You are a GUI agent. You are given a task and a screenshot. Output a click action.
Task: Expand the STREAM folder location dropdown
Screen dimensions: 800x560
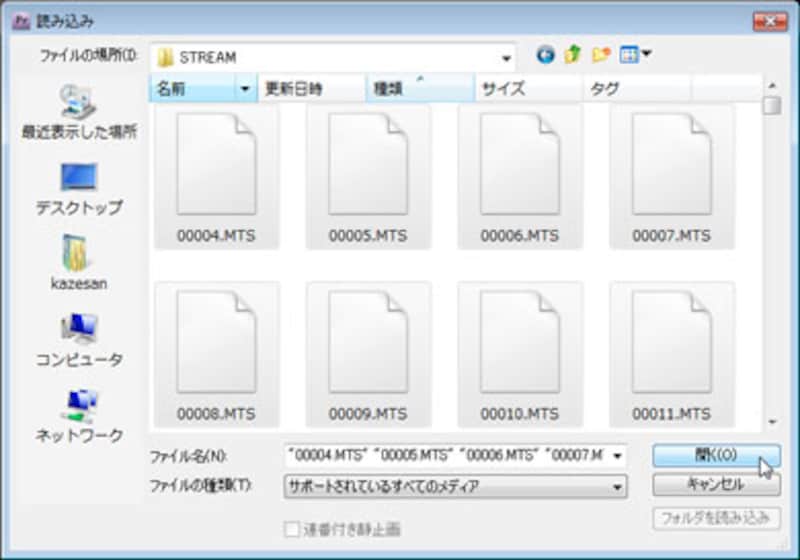click(508, 57)
